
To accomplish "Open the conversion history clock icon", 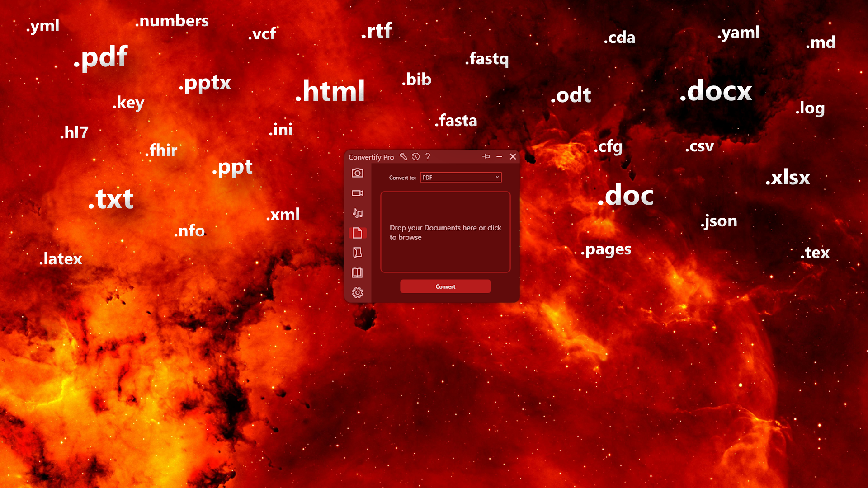I will pyautogui.click(x=415, y=156).
